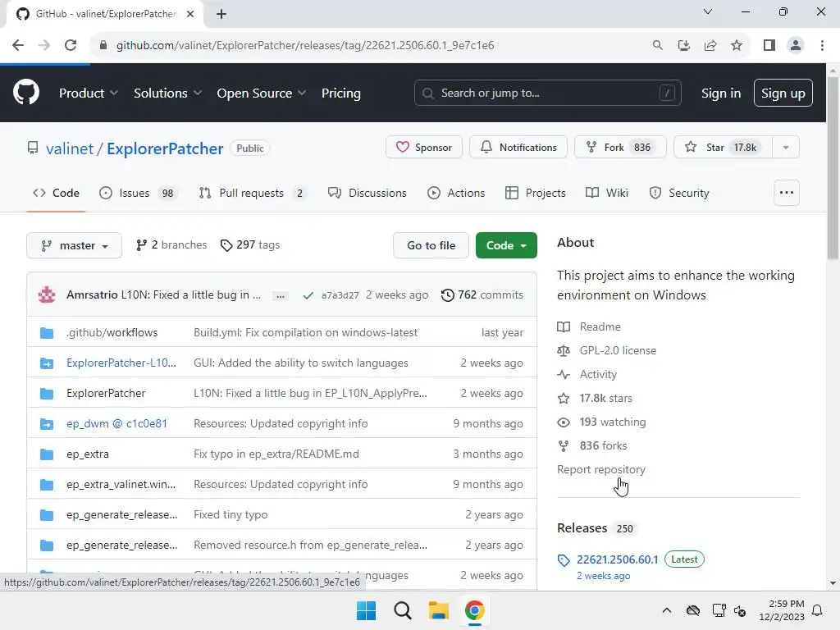840x630 pixels.
Task: Open the Chrome profile avatar icon
Action: (x=796, y=45)
